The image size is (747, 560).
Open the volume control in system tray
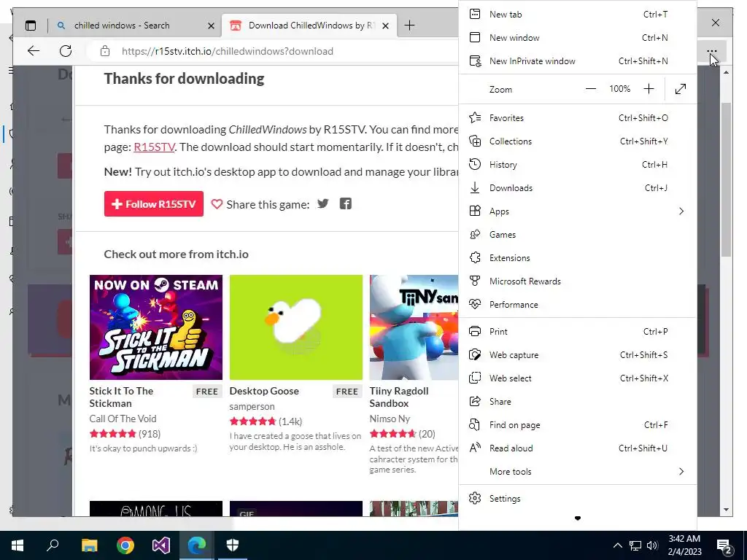652,545
